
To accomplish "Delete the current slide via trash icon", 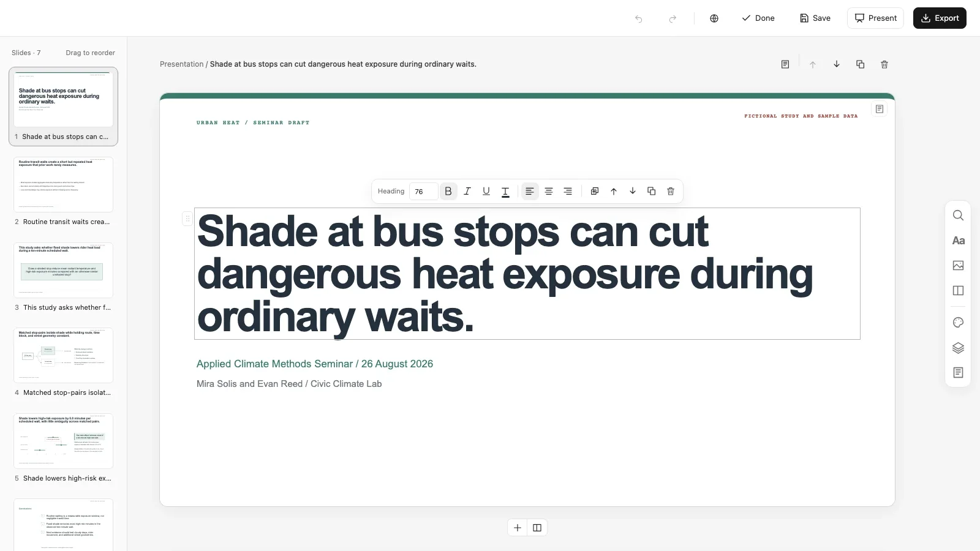I will click(x=884, y=64).
